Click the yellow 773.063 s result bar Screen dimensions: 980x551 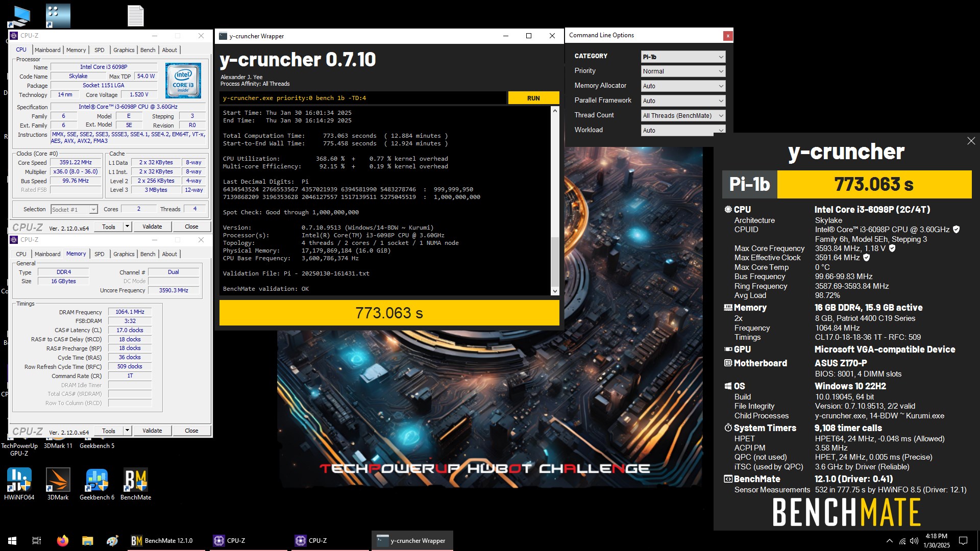[389, 313]
